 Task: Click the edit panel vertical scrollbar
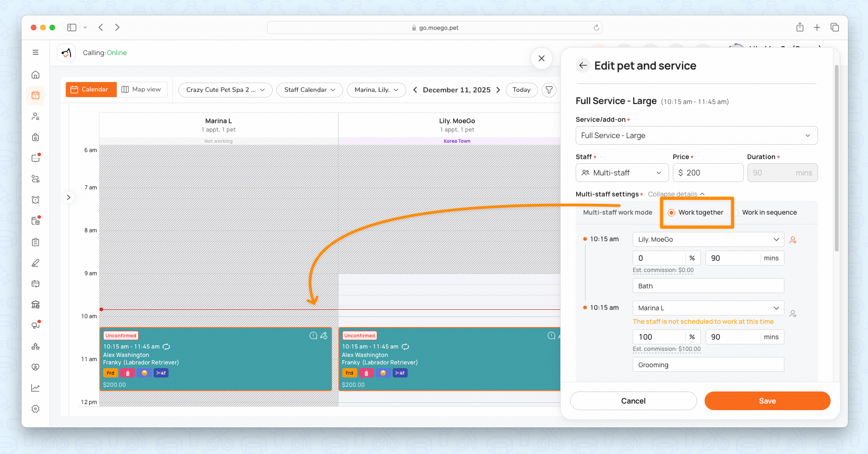pos(836,158)
